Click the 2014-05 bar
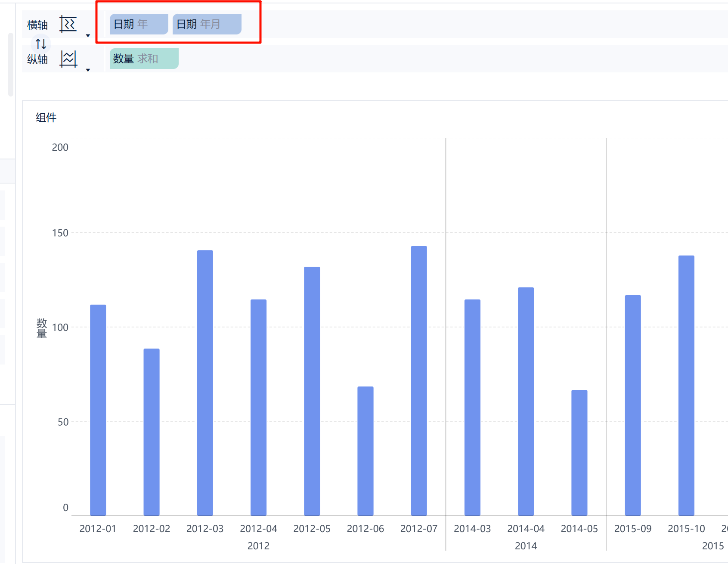Image resolution: width=728 pixels, height=564 pixels. (579, 453)
